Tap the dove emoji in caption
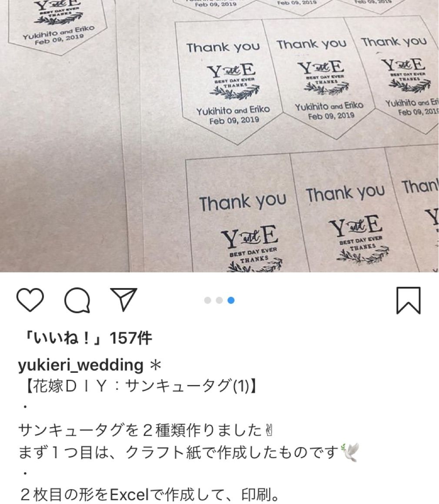 point(349,452)
